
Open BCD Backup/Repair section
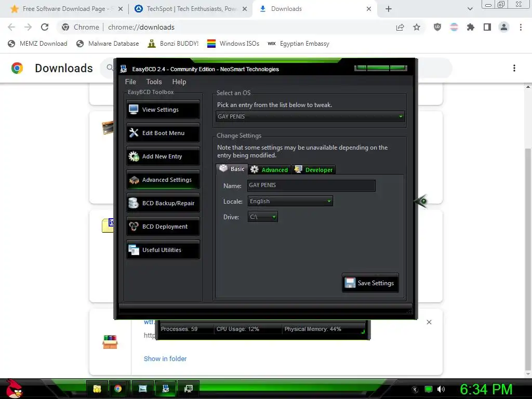(x=163, y=203)
